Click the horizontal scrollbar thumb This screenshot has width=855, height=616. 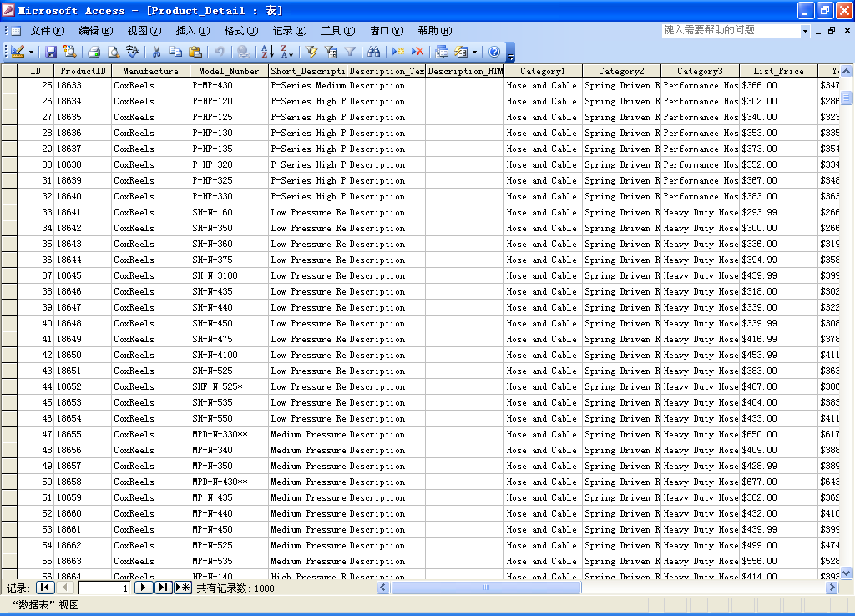[486, 588]
